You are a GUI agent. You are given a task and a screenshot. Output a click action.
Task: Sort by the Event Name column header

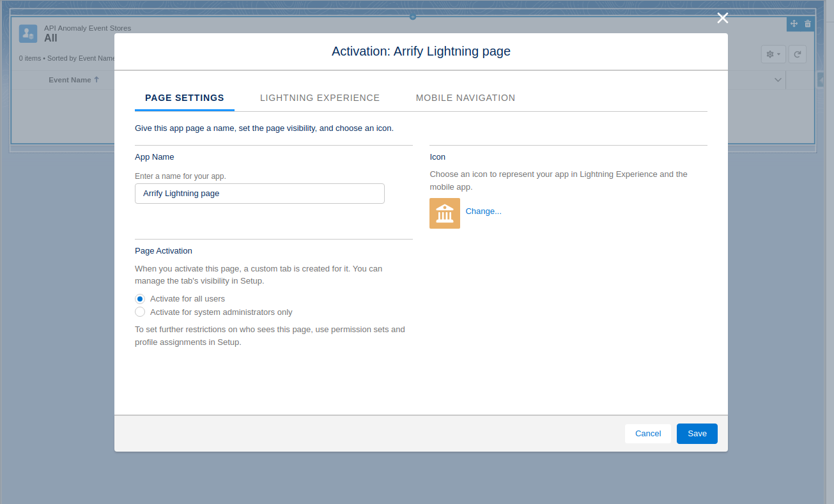tap(74, 80)
